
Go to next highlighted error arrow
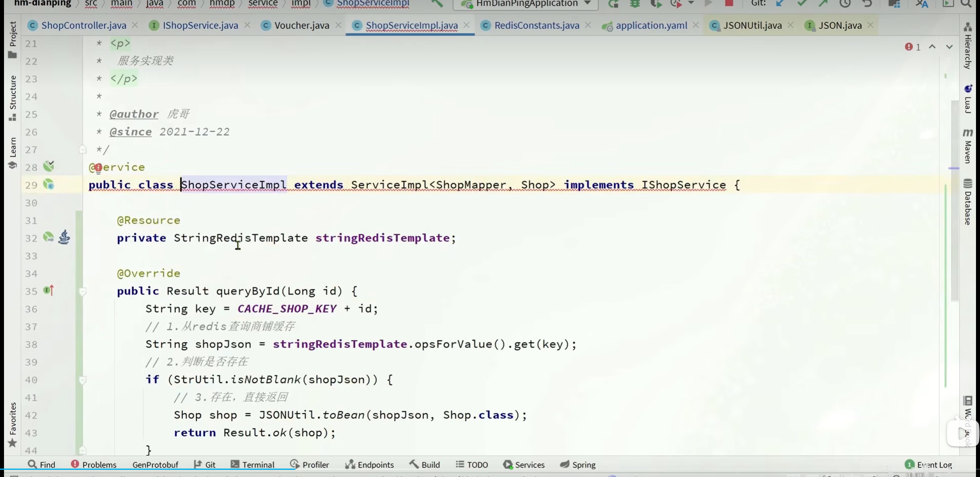click(x=949, y=47)
